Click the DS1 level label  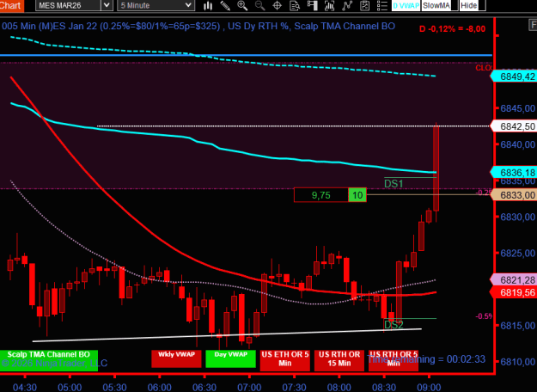click(x=394, y=184)
